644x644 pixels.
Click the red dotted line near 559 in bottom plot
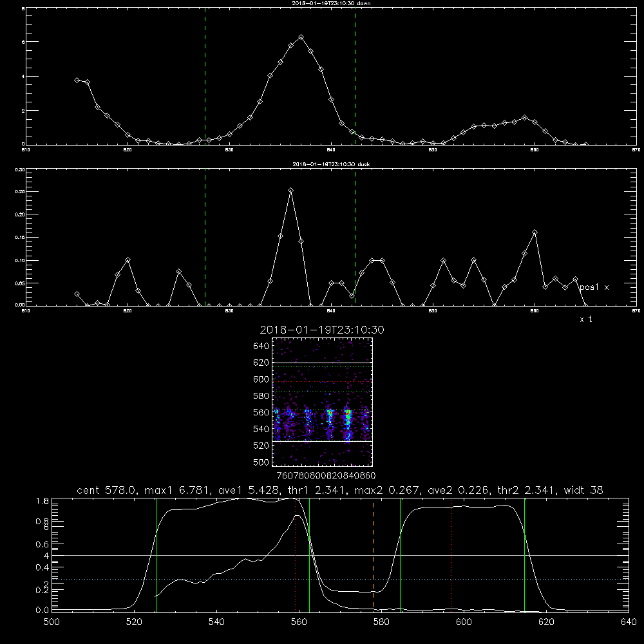point(296,554)
